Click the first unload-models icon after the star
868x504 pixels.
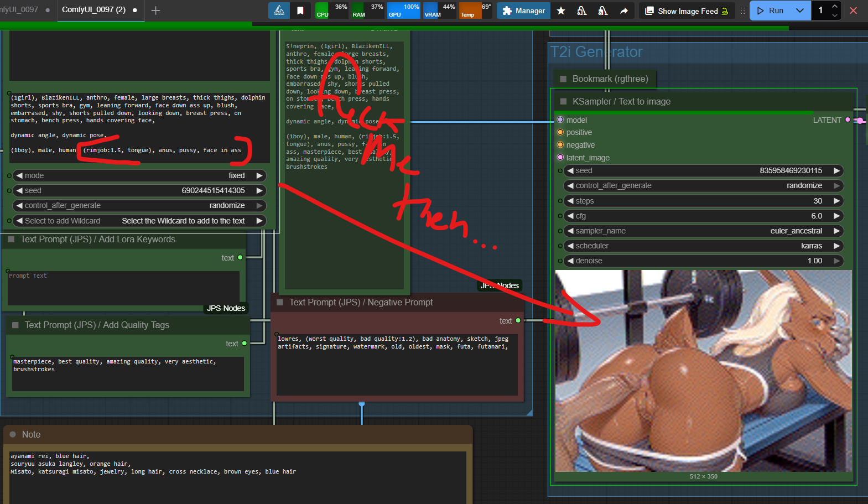click(x=582, y=11)
